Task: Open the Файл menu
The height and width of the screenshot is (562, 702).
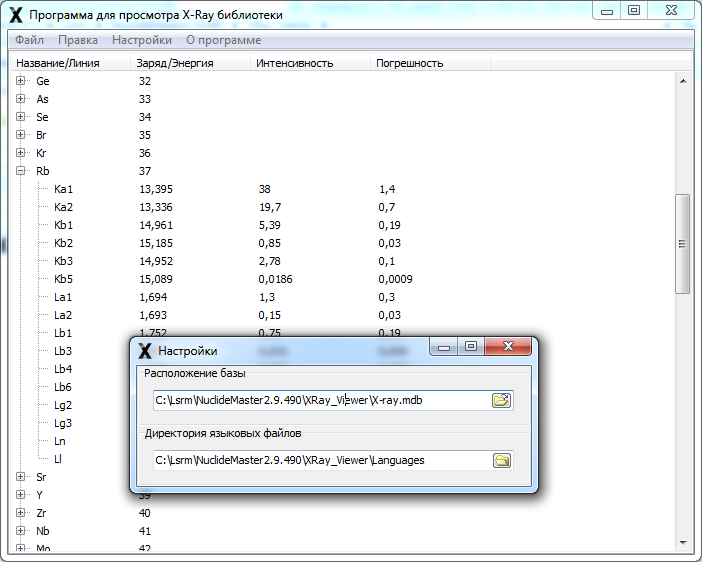Action: click(x=29, y=40)
